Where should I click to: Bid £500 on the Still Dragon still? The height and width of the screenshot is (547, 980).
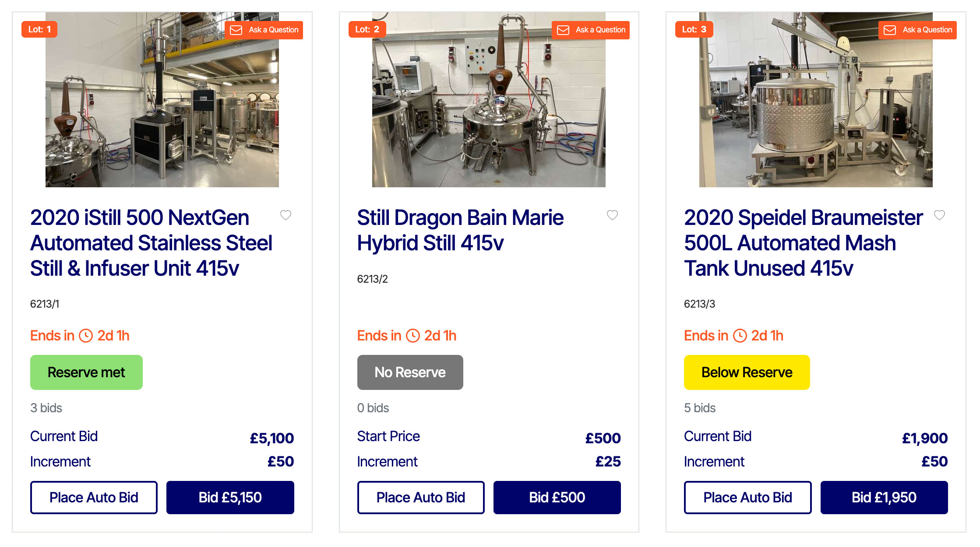[x=557, y=498]
